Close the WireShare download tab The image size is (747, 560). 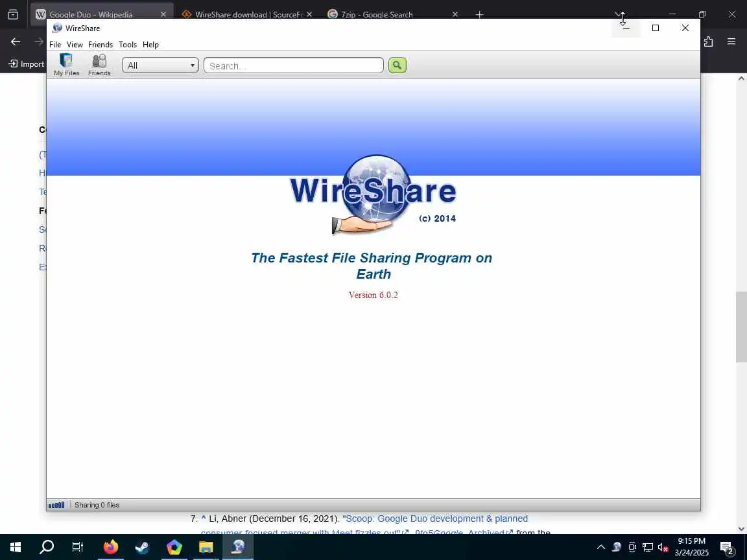[309, 14]
